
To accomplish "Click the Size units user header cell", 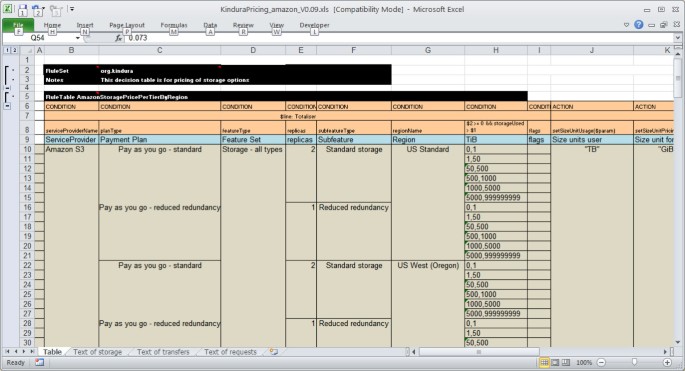I will 592,140.
